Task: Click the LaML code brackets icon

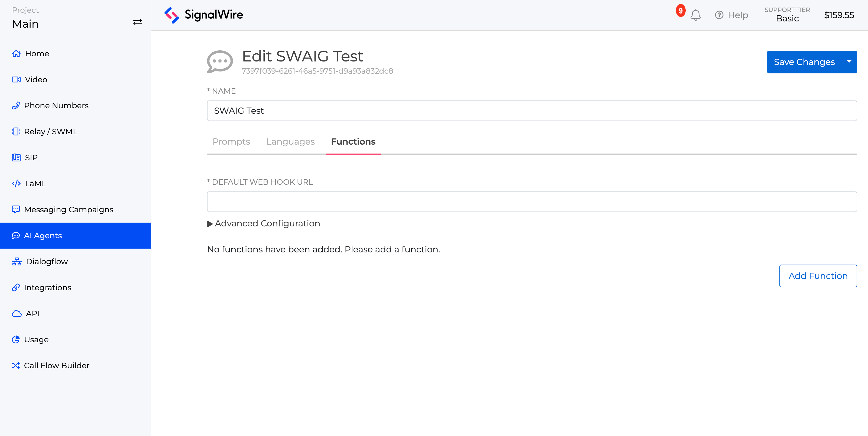Action: 16,183
